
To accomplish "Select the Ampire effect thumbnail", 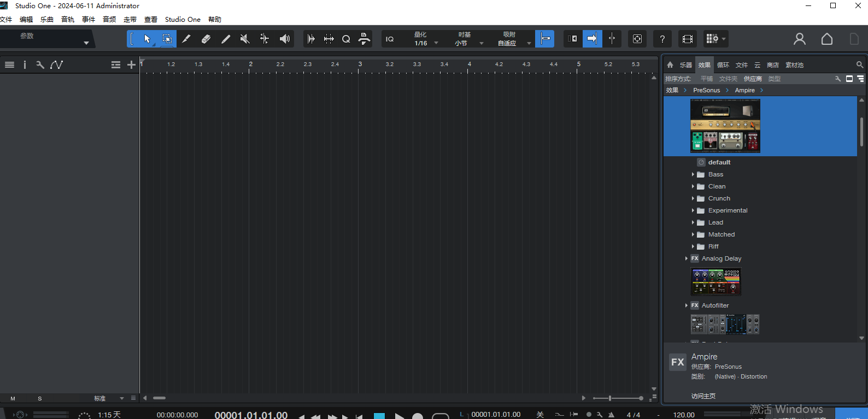I will click(725, 126).
